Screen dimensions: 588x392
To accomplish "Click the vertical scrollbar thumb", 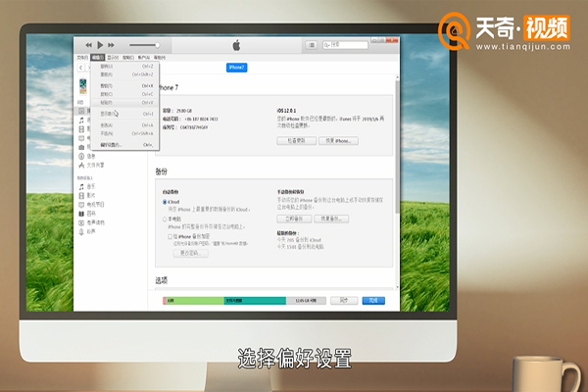I will tap(397, 146).
